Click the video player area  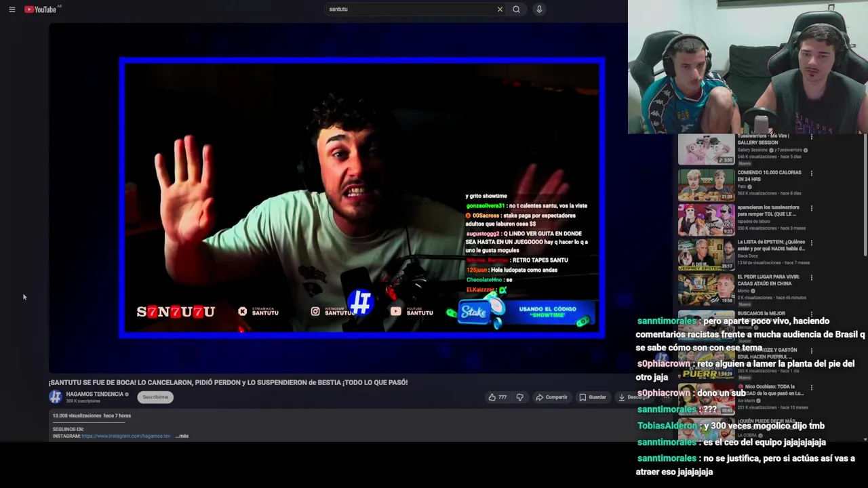(361, 198)
